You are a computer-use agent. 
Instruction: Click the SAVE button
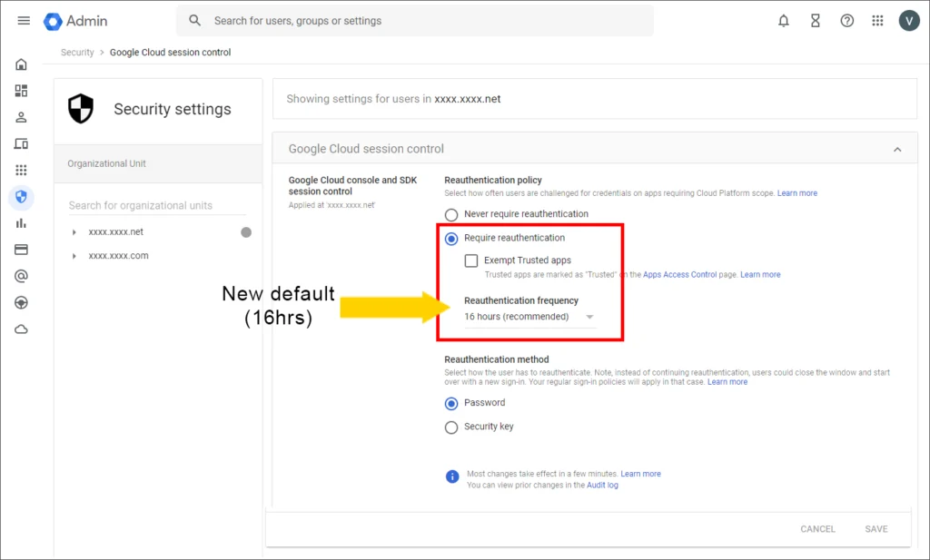pyautogui.click(x=876, y=529)
